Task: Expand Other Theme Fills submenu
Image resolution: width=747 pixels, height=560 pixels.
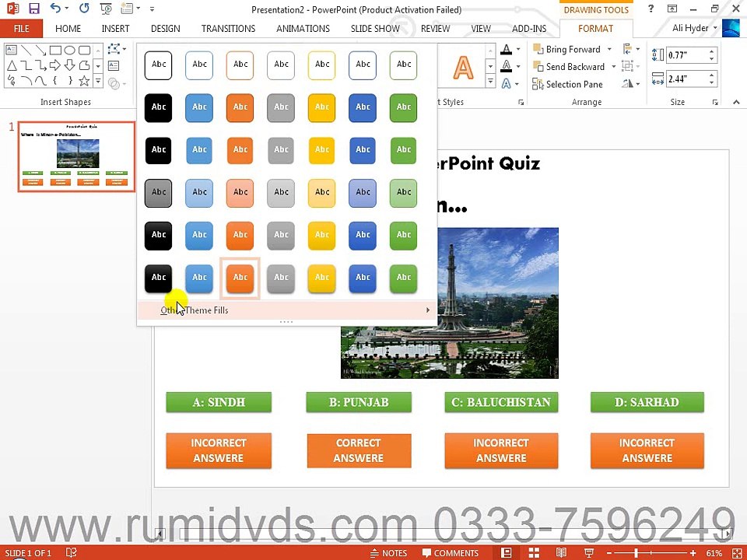Action: 287,310
